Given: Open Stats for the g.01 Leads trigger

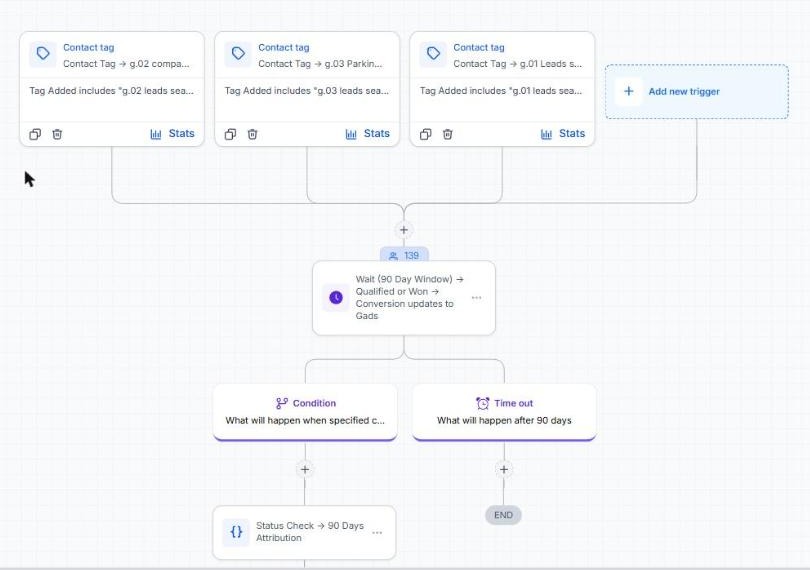Looking at the screenshot, I should tap(563, 134).
